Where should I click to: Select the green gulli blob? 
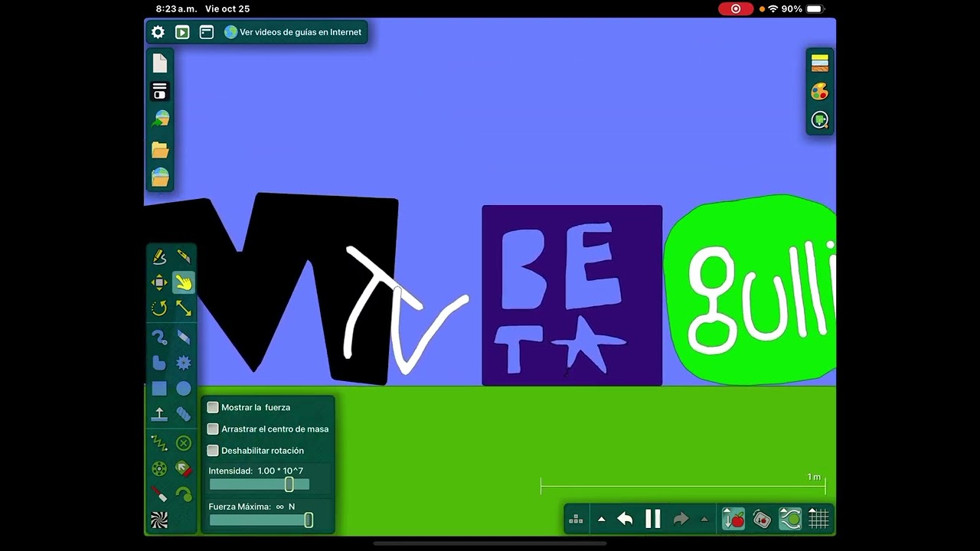point(750,289)
